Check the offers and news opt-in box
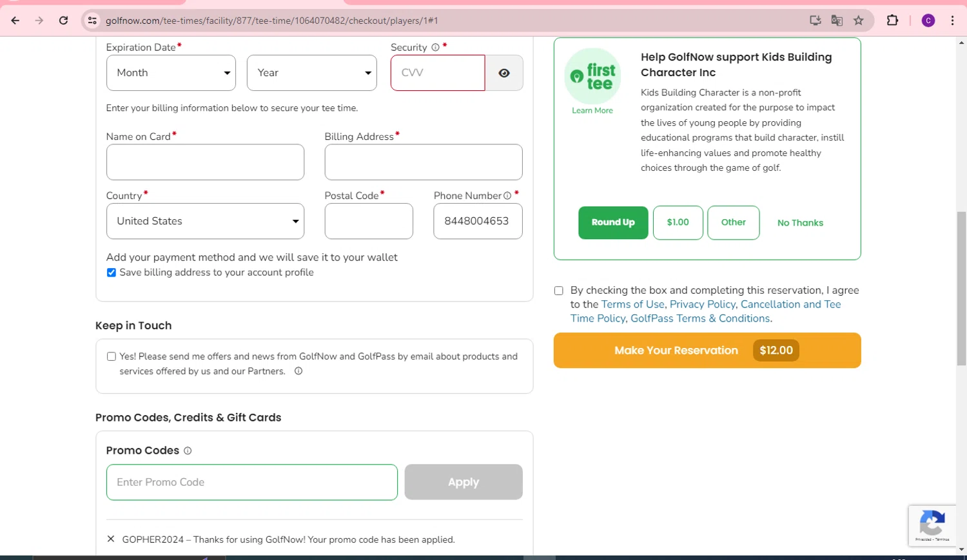Screen dimensions: 967x560 coord(112,356)
